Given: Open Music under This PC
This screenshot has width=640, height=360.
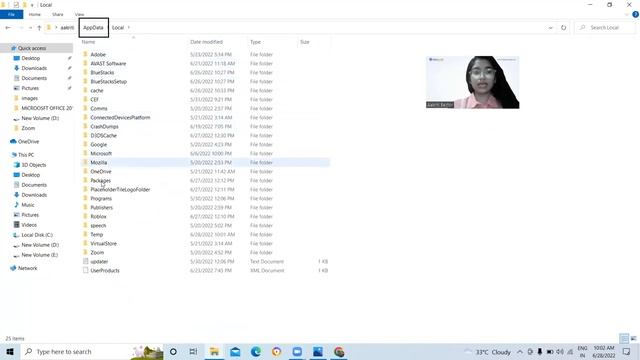Looking at the screenshot, I should (x=28, y=205).
